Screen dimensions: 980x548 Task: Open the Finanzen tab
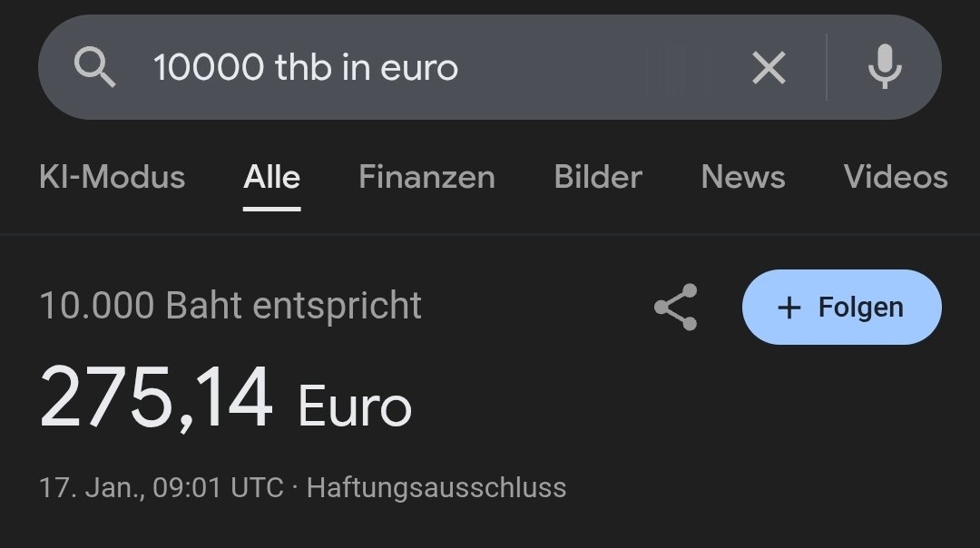click(x=426, y=177)
